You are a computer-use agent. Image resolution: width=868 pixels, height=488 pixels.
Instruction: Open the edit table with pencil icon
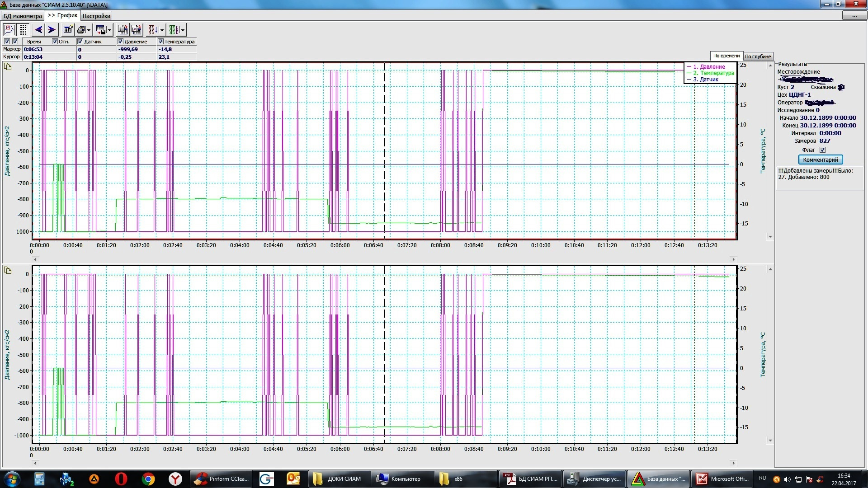click(68, 30)
